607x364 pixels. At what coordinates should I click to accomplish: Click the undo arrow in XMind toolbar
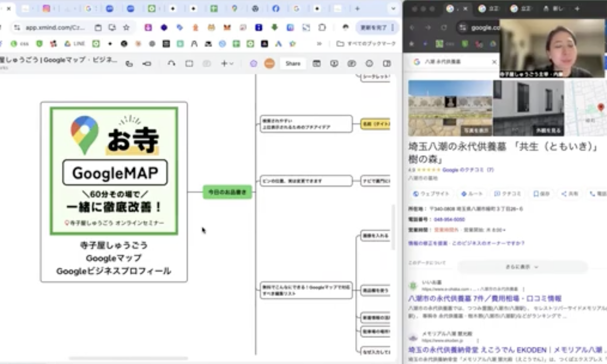click(172, 63)
